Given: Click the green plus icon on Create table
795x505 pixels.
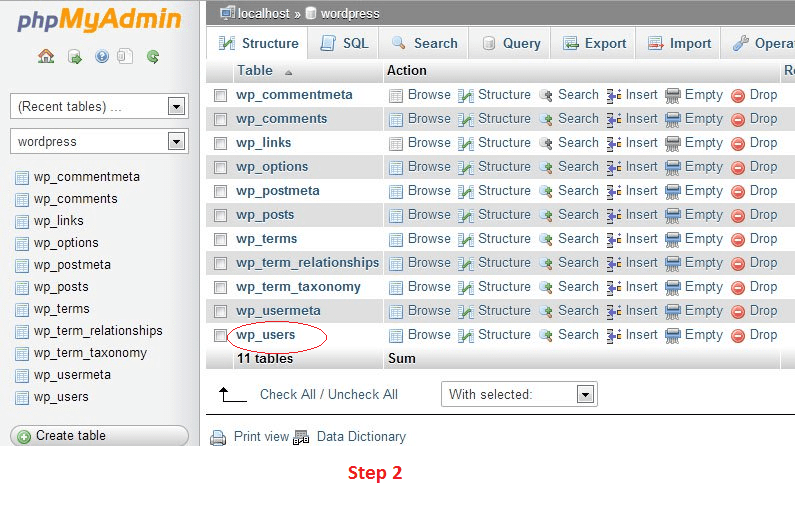Looking at the screenshot, I should tap(24, 437).
